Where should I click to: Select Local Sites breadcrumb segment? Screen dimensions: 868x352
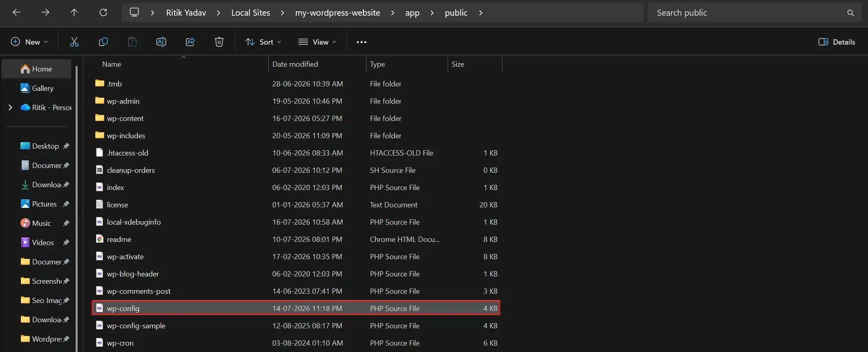tap(251, 13)
